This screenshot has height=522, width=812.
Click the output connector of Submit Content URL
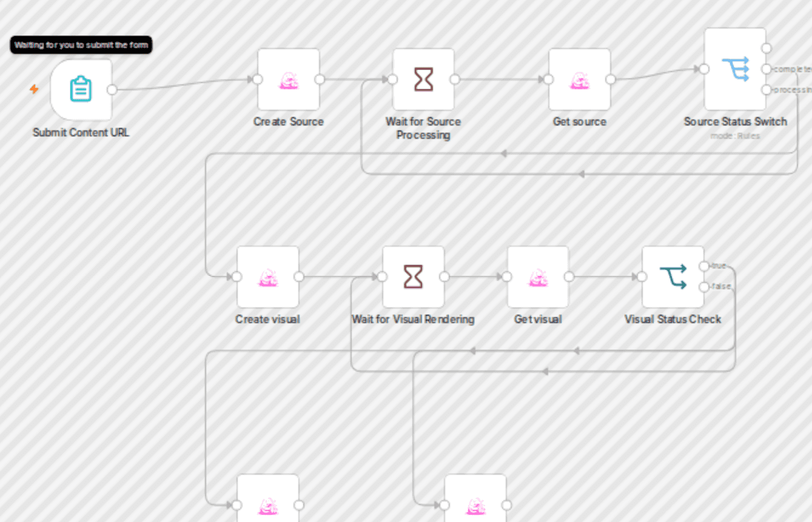point(112,90)
